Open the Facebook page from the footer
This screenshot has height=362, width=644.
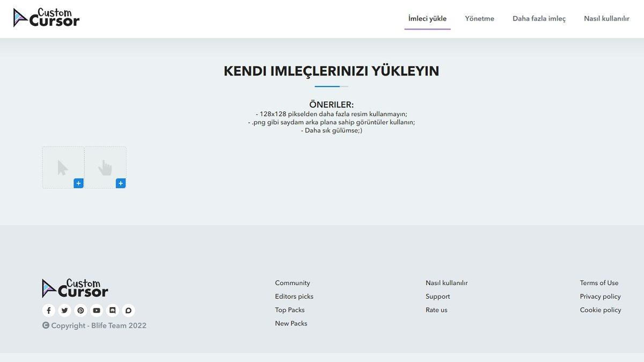pyautogui.click(x=49, y=311)
